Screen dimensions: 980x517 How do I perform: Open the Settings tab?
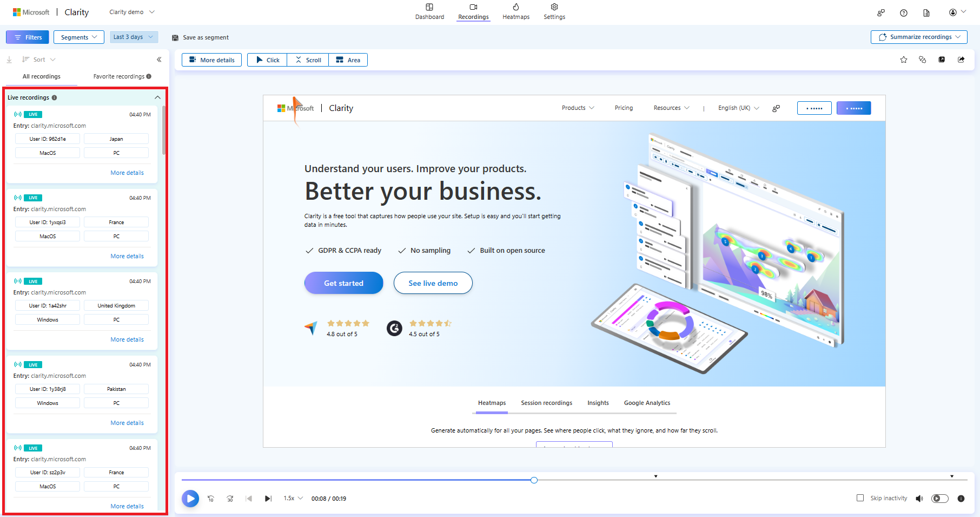[554, 11]
